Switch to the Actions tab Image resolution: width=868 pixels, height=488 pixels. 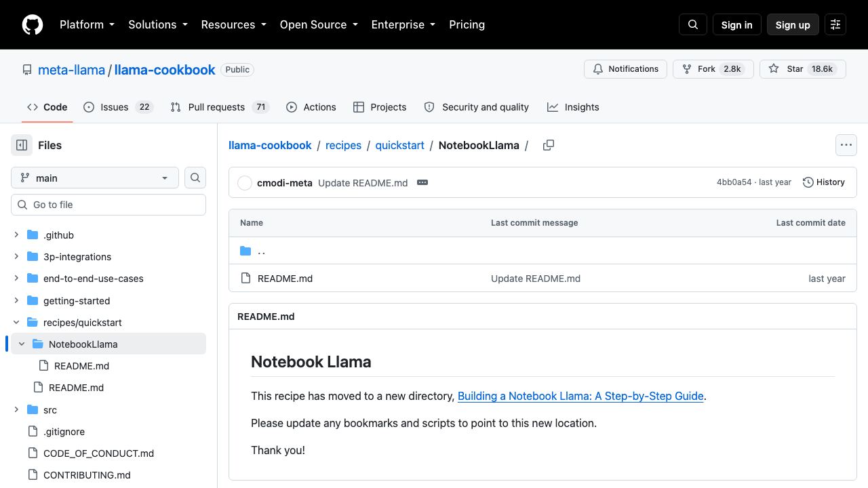click(311, 107)
